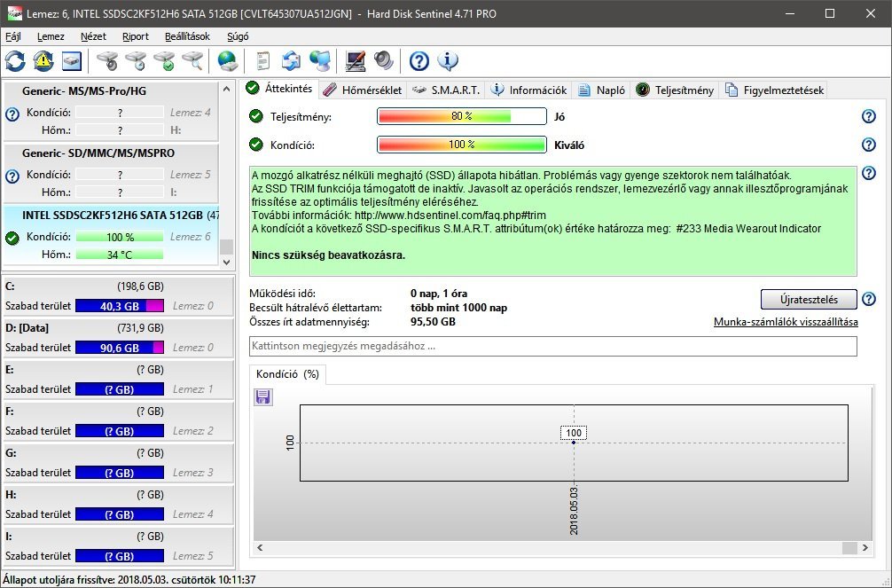Click the blue info bubble toolbar icon
892x588 pixels.
(448, 61)
